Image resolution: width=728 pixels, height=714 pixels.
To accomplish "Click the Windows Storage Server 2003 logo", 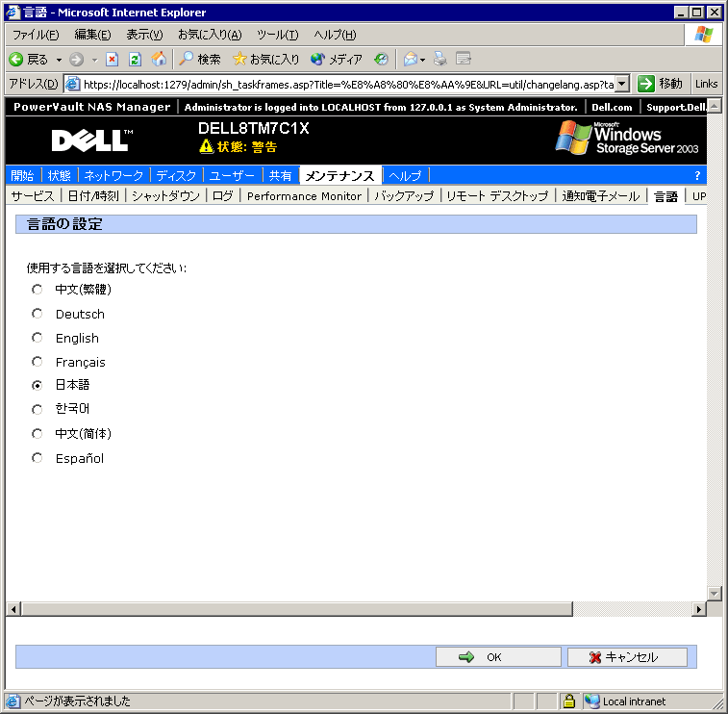I will pos(627,138).
